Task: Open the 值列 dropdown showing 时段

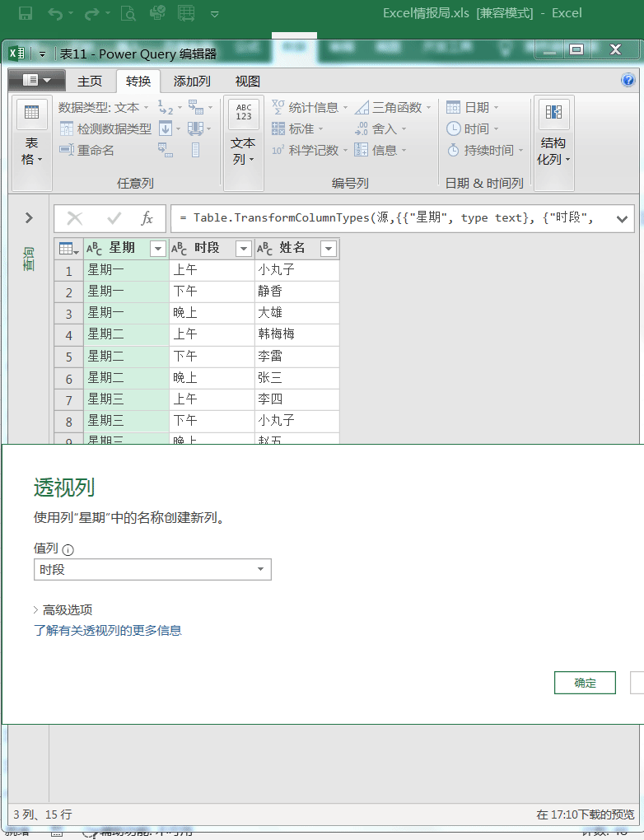Action: [152, 570]
